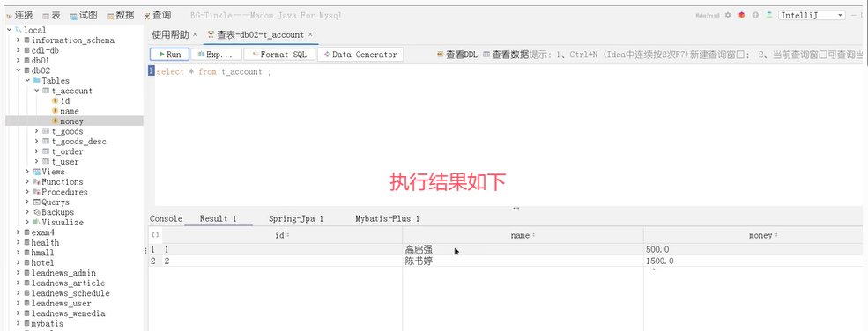Click the select-all corner icon of result grid

click(155, 235)
